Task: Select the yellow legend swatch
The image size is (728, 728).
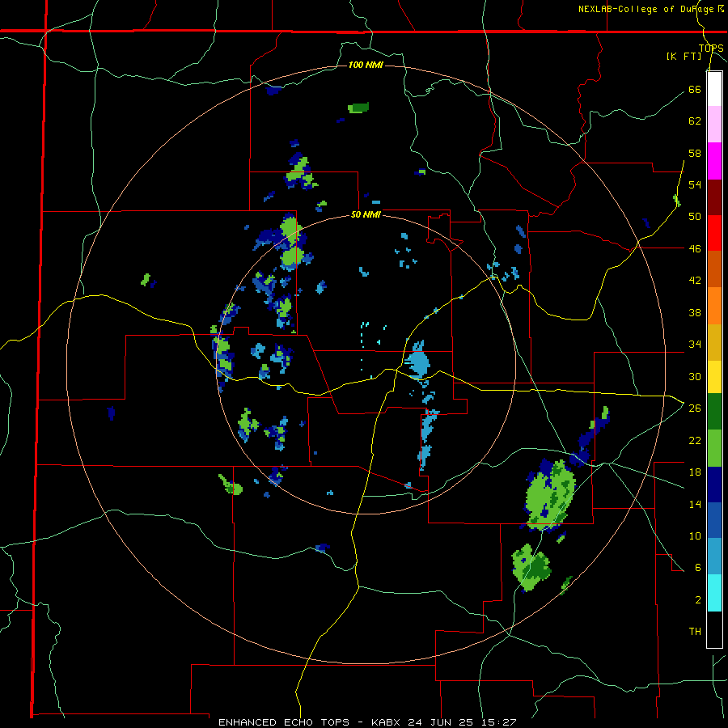Action: pyautogui.click(x=714, y=377)
